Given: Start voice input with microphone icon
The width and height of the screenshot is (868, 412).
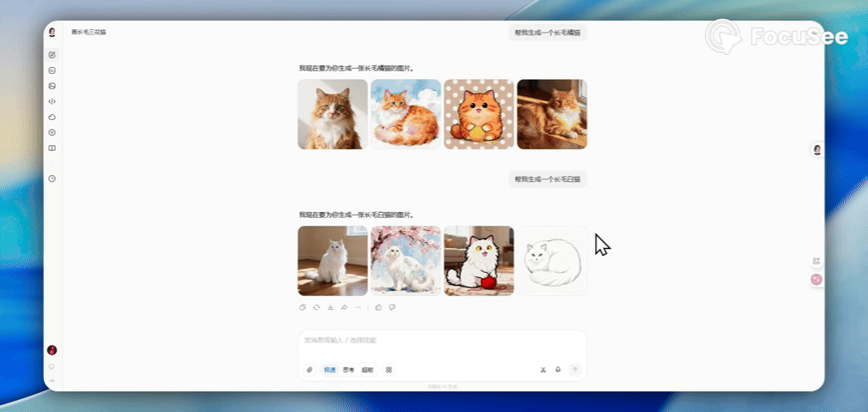Looking at the screenshot, I should click(x=558, y=370).
